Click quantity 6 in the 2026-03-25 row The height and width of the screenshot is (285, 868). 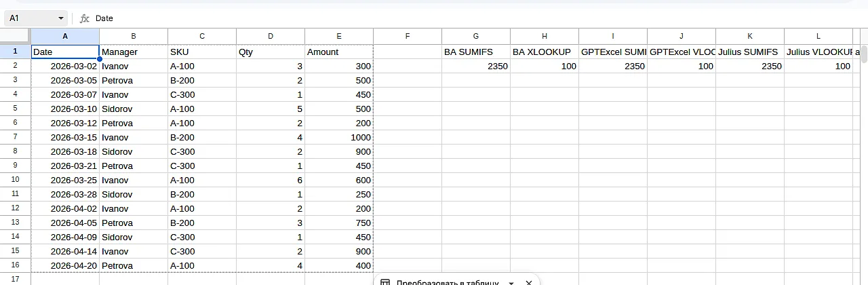point(271,180)
